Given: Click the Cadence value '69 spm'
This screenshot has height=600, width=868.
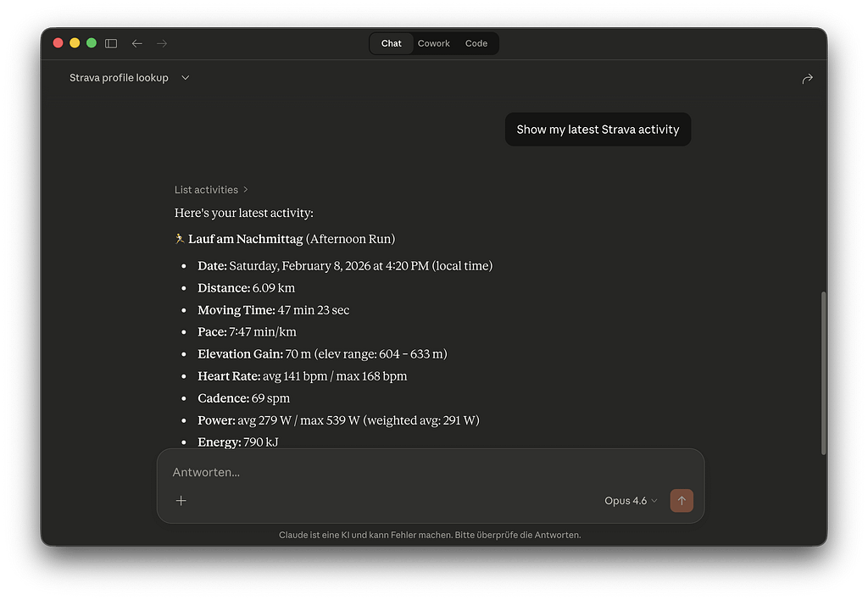Looking at the screenshot, I should pyautogui.click(x=270, y=398).
